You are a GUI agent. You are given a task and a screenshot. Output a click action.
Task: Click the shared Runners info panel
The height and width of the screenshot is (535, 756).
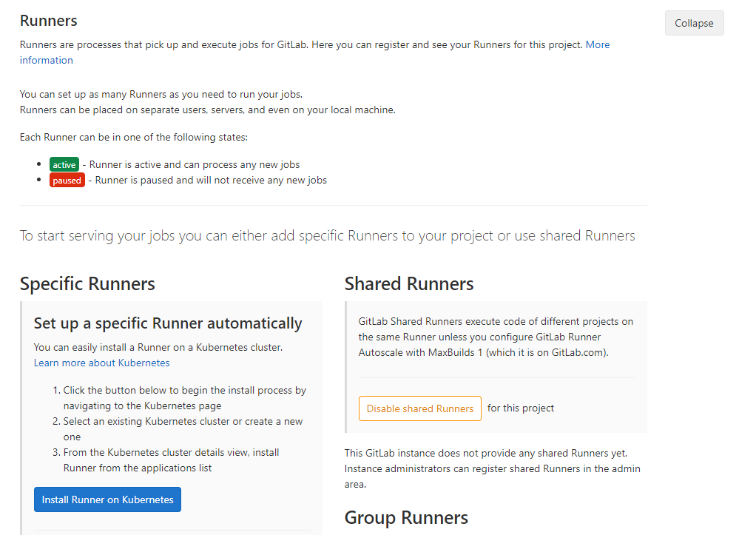[496, 367]
